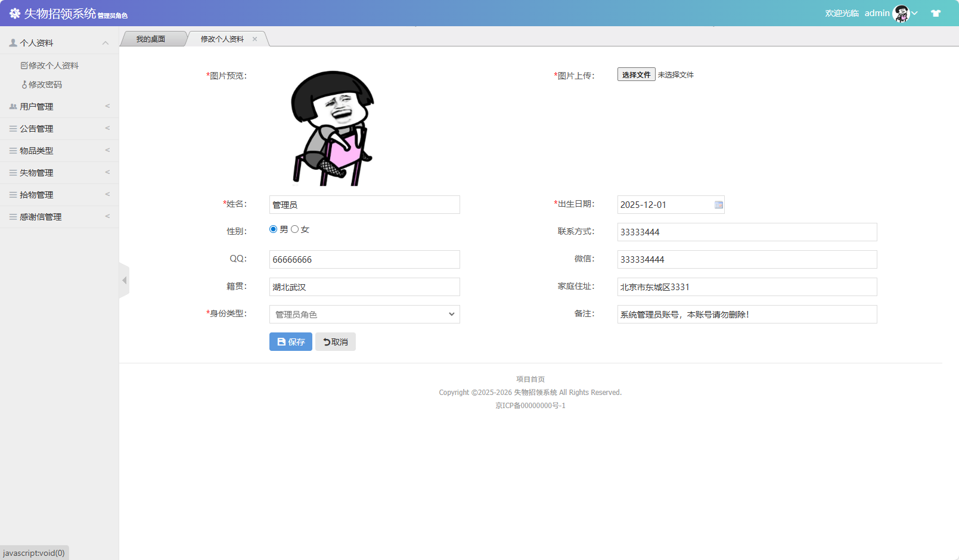Select the 男 gender radio button

point(273,228)
